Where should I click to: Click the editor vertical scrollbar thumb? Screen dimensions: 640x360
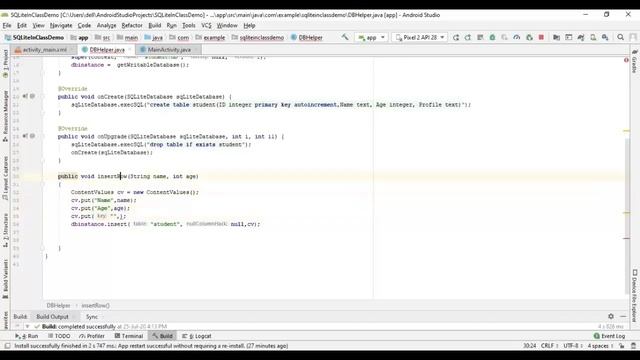coord(627,216)
